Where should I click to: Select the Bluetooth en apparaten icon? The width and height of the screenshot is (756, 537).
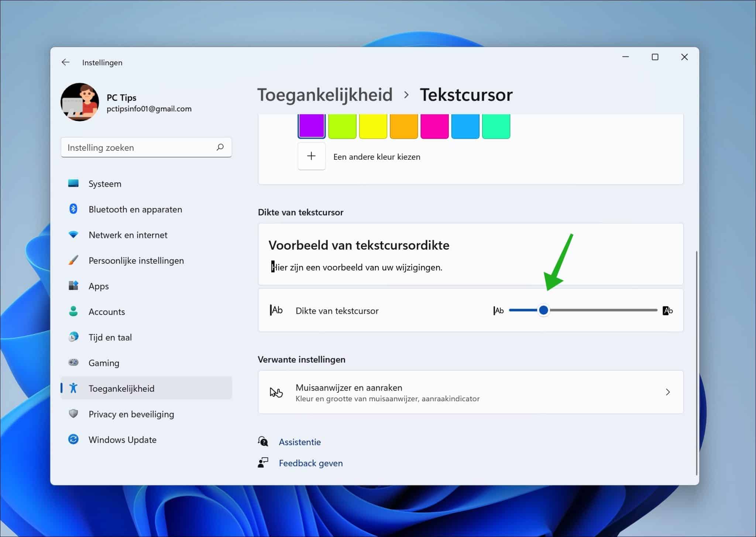coord(73,209)
